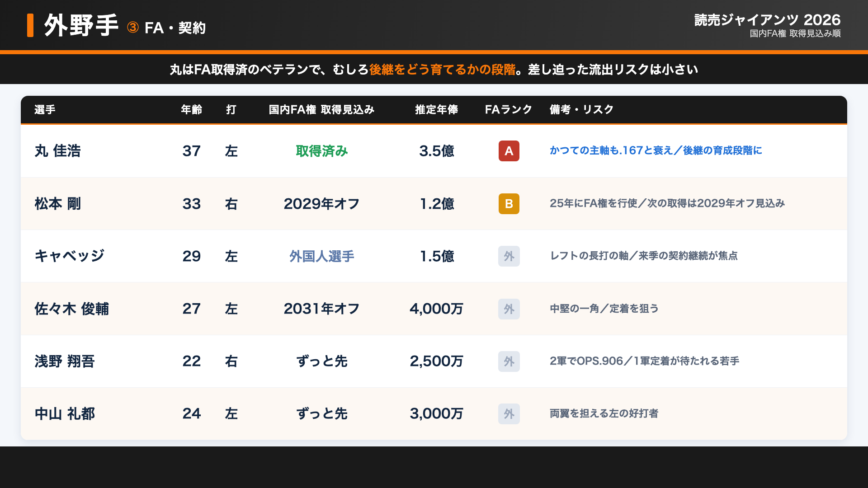
Task: Click the age value 33
Action: [191, 204]
